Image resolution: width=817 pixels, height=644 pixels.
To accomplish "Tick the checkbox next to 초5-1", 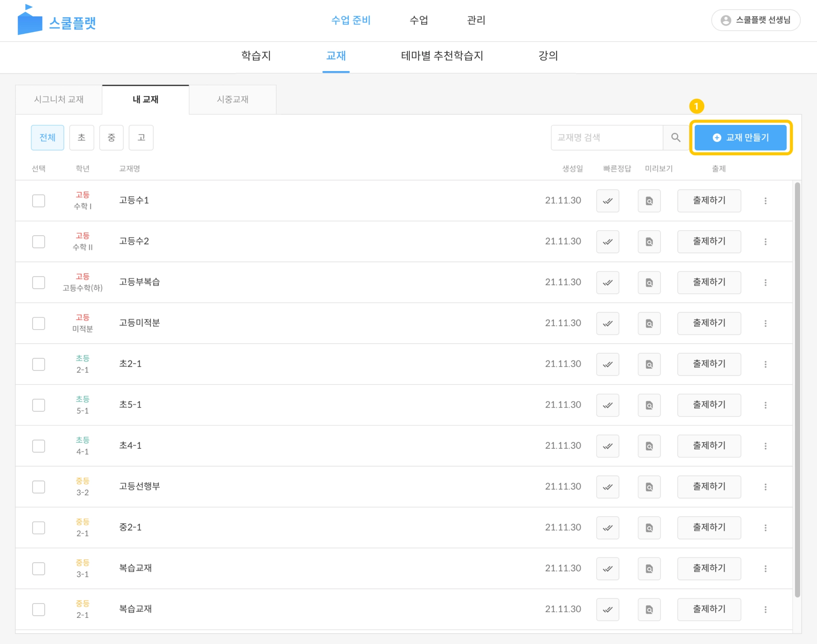I will point(39,405).
